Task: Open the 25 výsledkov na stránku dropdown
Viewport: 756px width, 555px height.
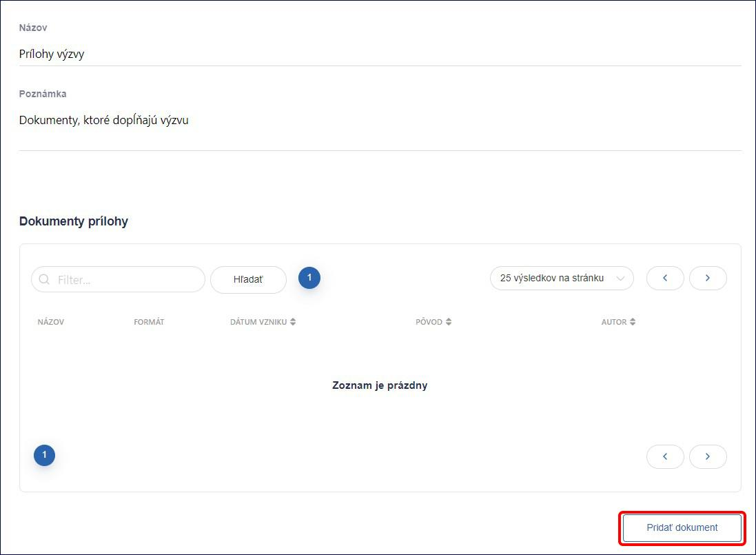Action: point(562,279)
